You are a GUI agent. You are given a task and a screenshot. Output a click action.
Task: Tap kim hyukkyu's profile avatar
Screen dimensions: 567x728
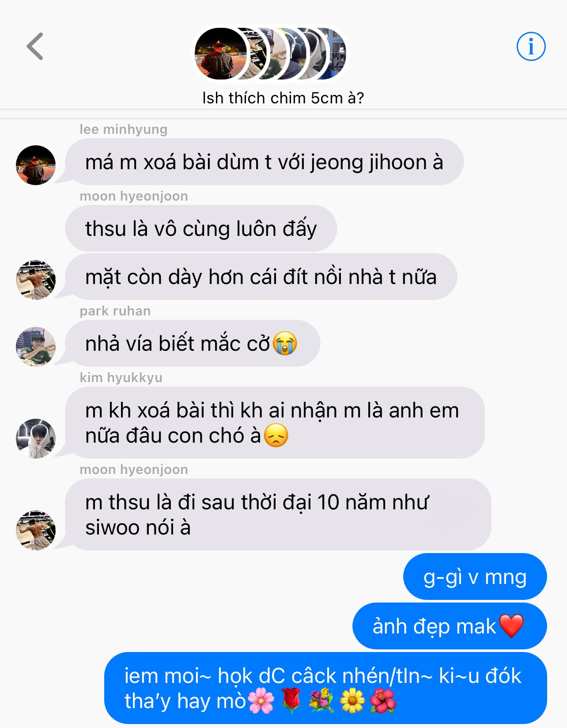[36, 439]
